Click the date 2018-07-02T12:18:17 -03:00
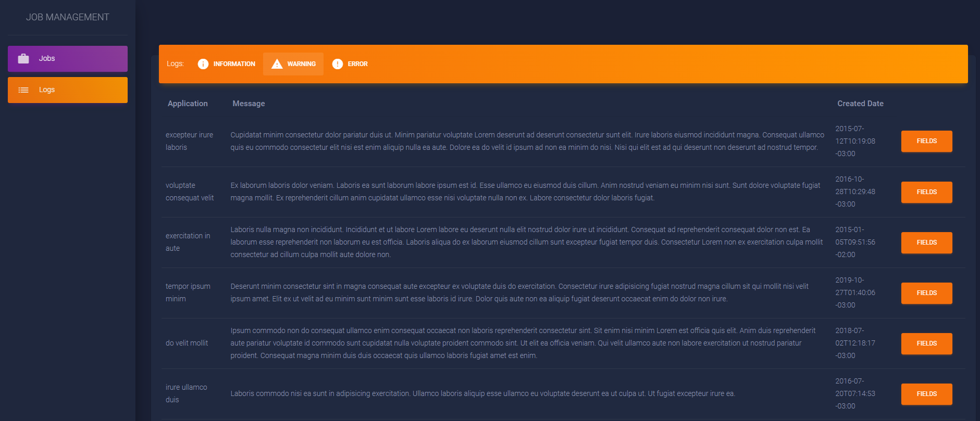 click(x=855, y=343)
